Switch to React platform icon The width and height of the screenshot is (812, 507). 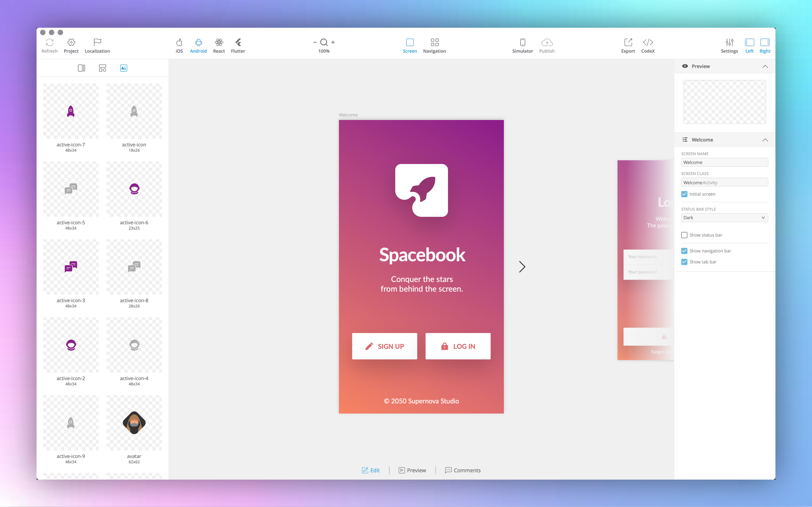coord(219,43)
